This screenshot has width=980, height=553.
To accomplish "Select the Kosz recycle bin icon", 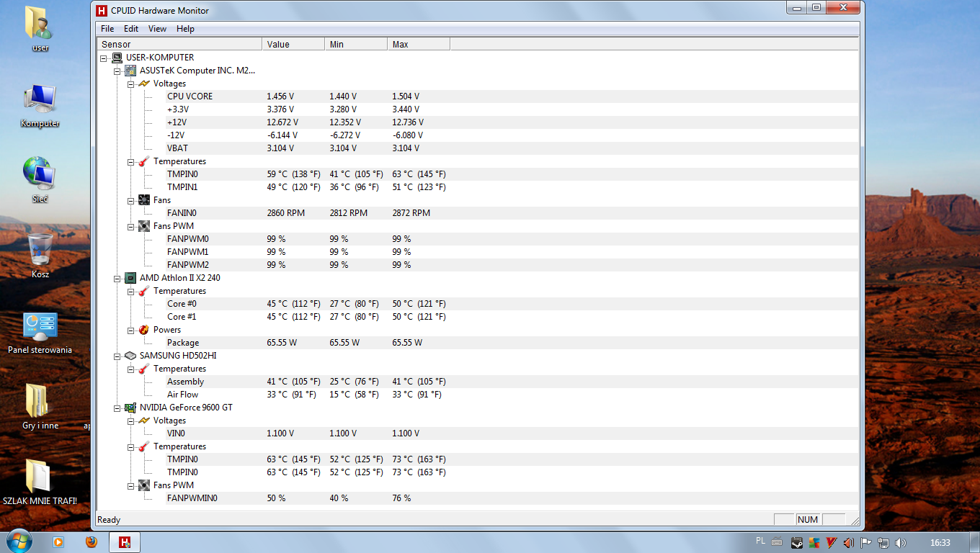I will tap(40, 256).
